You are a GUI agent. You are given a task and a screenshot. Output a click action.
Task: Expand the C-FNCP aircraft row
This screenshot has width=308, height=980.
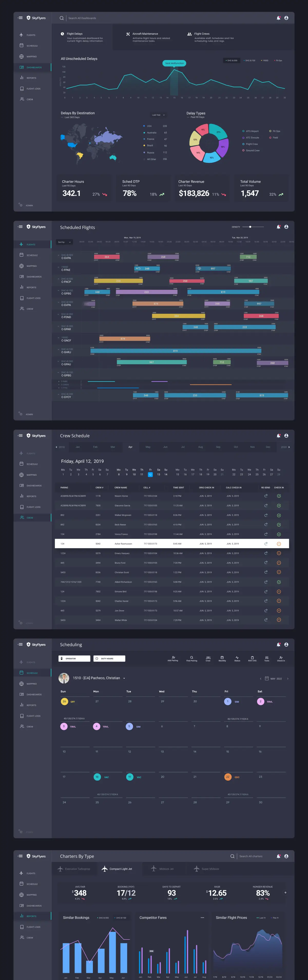click(x=58, y=279)
